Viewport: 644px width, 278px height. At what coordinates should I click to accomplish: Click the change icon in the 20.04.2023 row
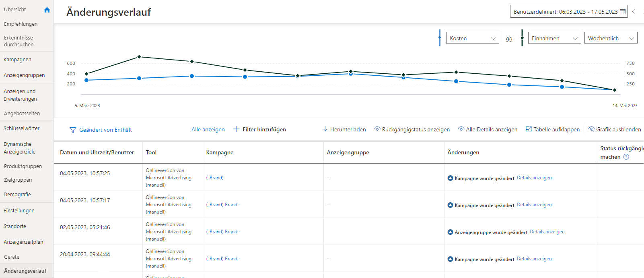pos(451,259)
